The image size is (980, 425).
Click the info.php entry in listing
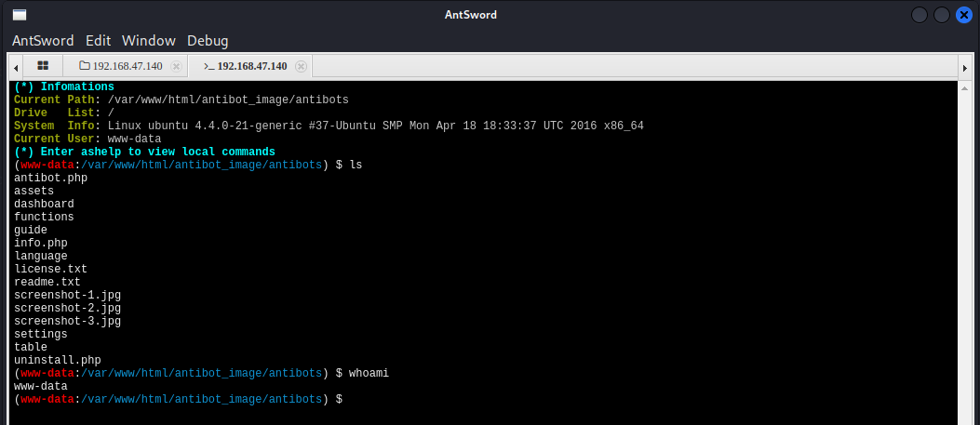[41, 243]
